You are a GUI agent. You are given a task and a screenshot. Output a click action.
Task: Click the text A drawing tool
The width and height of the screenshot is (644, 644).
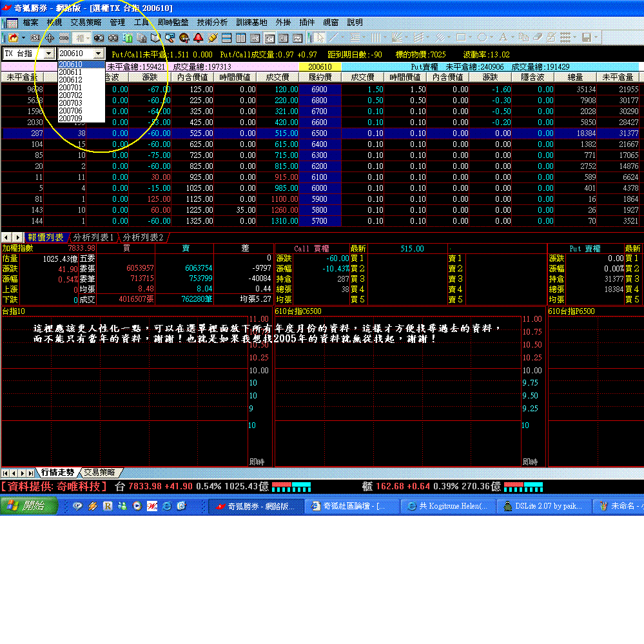(503, 38)
